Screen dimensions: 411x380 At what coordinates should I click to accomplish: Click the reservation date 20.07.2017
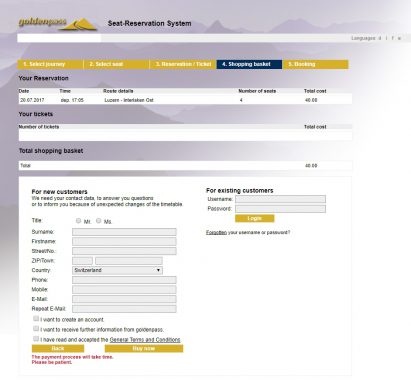[x=32, y=100]
